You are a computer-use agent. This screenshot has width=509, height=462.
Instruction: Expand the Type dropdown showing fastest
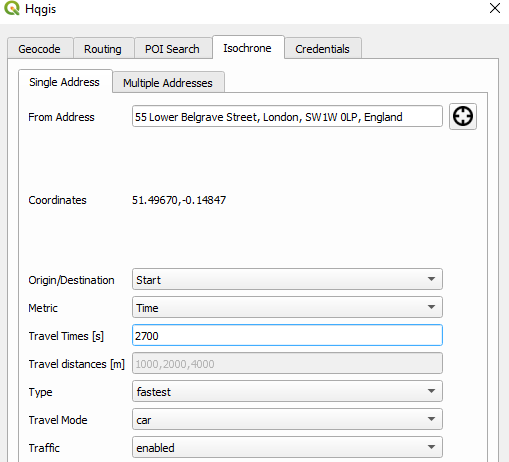287,391
